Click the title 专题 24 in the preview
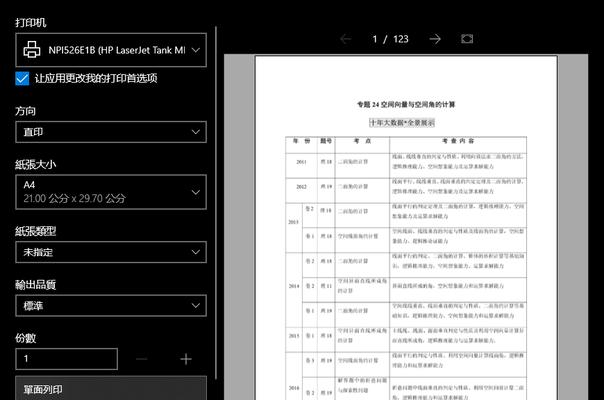This screenshot has height=400, width=604. [x=406, y=104]
